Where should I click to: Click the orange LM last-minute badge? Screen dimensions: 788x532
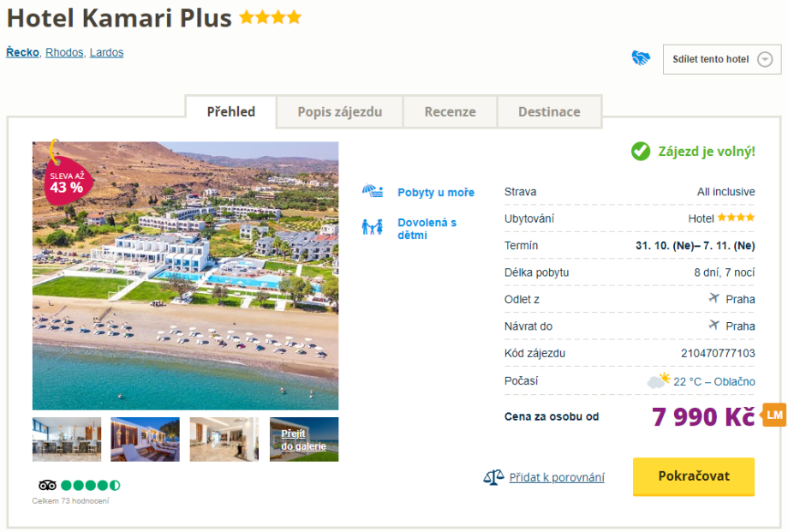click(774, 415)
